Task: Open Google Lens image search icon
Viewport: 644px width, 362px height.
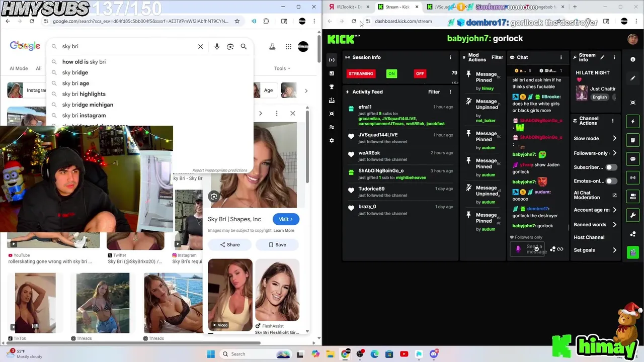Action: point(230,46)
